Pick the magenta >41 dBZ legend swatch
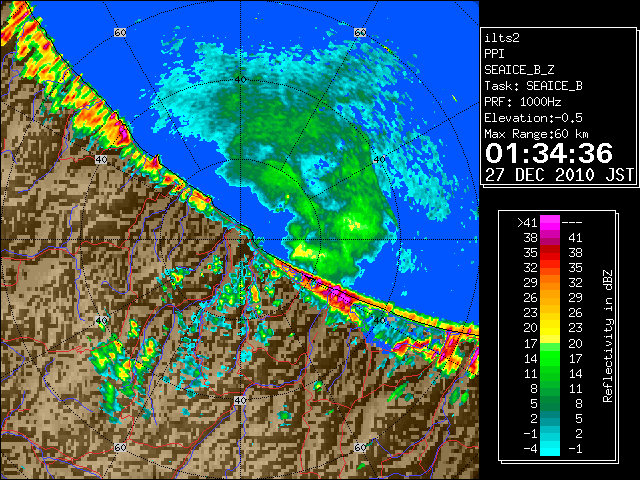This screenshot has width=640, height=480. [x=550, y=222]
